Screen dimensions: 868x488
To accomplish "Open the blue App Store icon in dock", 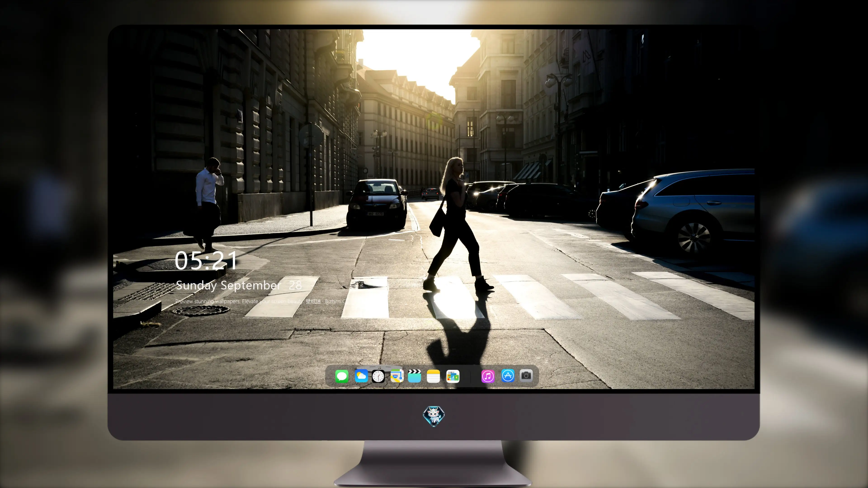I will tap(508, 375).
